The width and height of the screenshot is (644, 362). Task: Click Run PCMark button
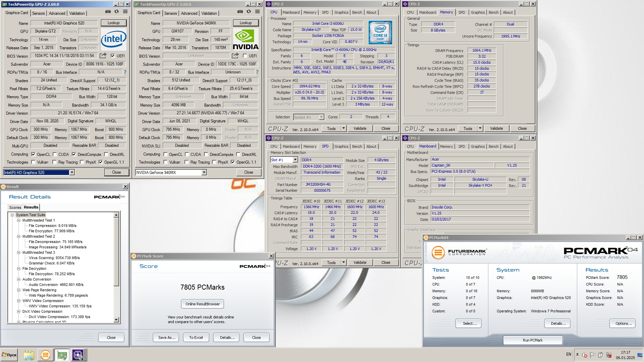click(533, 340)
